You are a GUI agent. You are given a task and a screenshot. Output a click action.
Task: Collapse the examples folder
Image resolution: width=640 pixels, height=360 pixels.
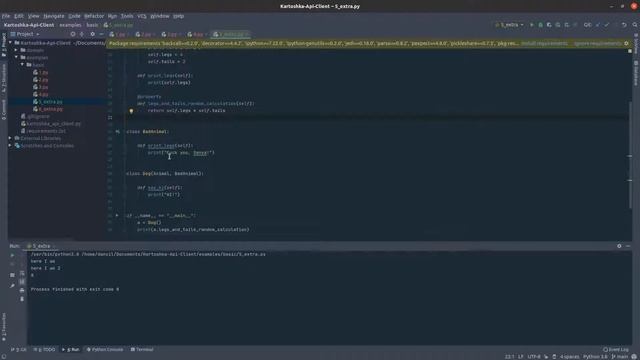[16, 58]
